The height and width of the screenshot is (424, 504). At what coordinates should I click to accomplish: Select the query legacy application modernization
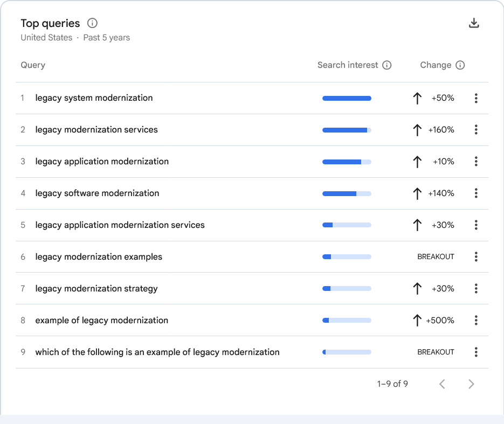point(101,162)
